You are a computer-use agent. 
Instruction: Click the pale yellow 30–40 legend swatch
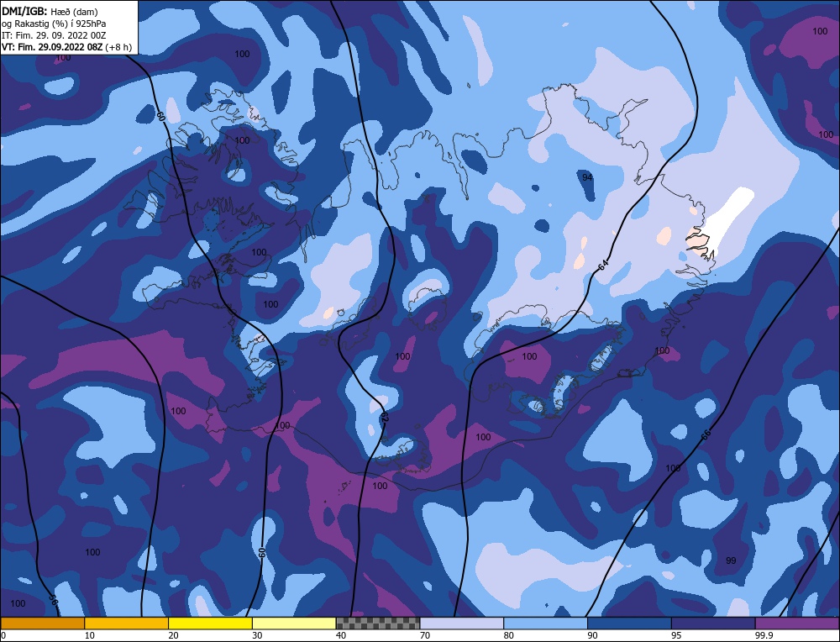point(294,623)
